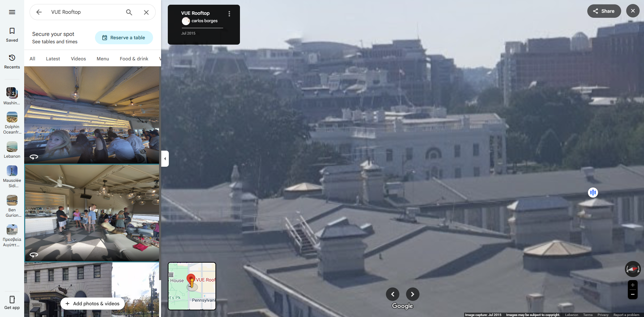Open the hotel exterior photo thumbnail
644x317 pixels.
click(x=92, y=290)
